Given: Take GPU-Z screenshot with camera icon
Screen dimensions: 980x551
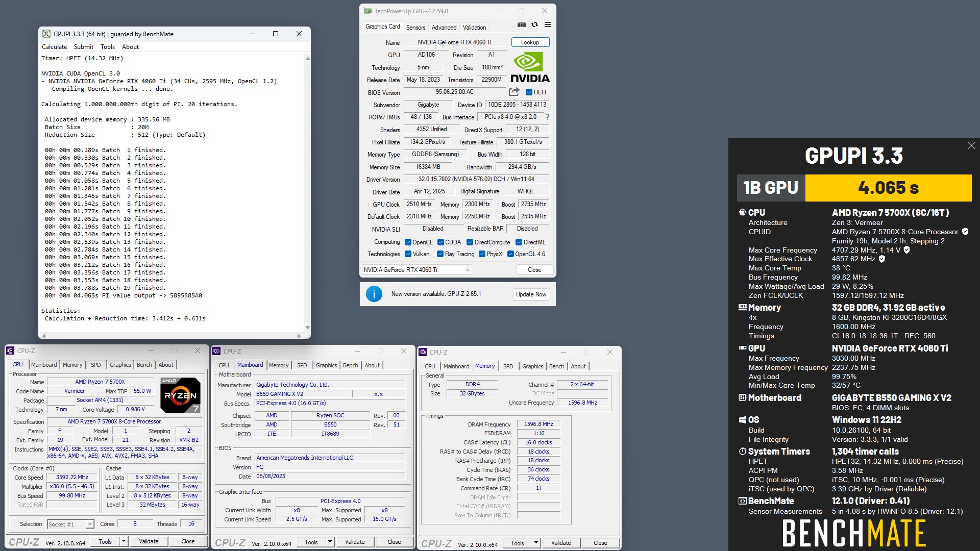Looking at the screenshot, I should (521, 24).
